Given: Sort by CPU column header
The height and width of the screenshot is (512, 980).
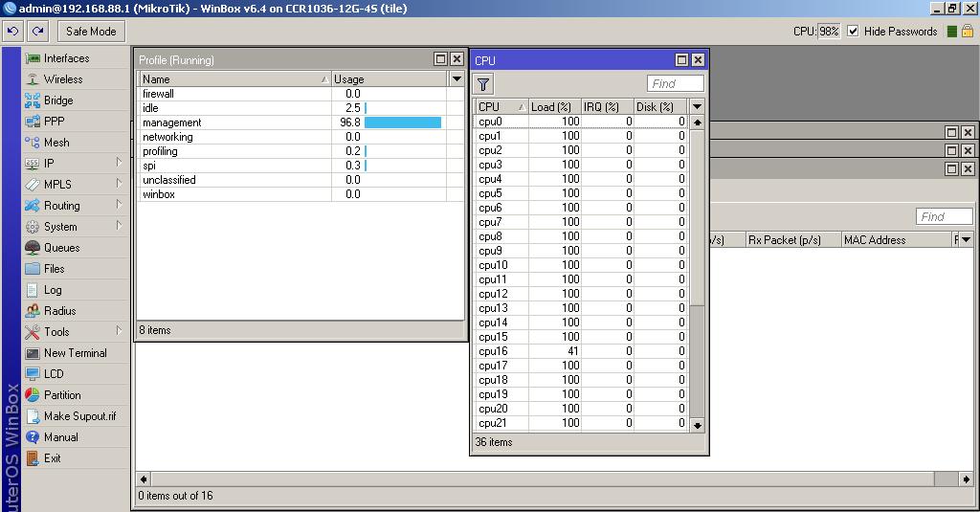Looking at the screenshot, I should click(x=501, y=107).
